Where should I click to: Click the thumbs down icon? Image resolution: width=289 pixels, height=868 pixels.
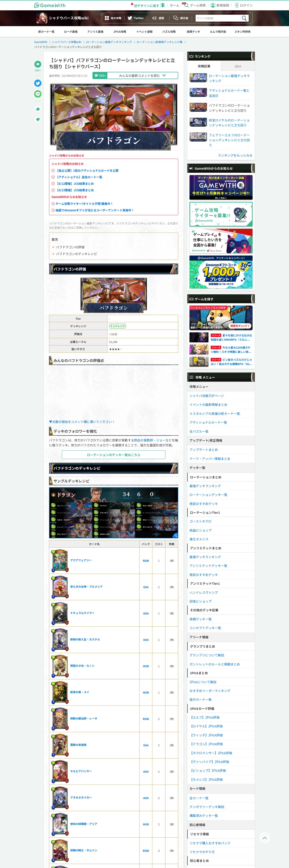38,119
